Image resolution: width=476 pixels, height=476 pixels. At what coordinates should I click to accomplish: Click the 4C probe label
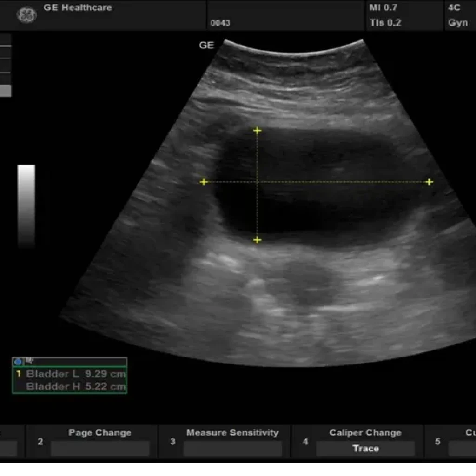(454, 7)
